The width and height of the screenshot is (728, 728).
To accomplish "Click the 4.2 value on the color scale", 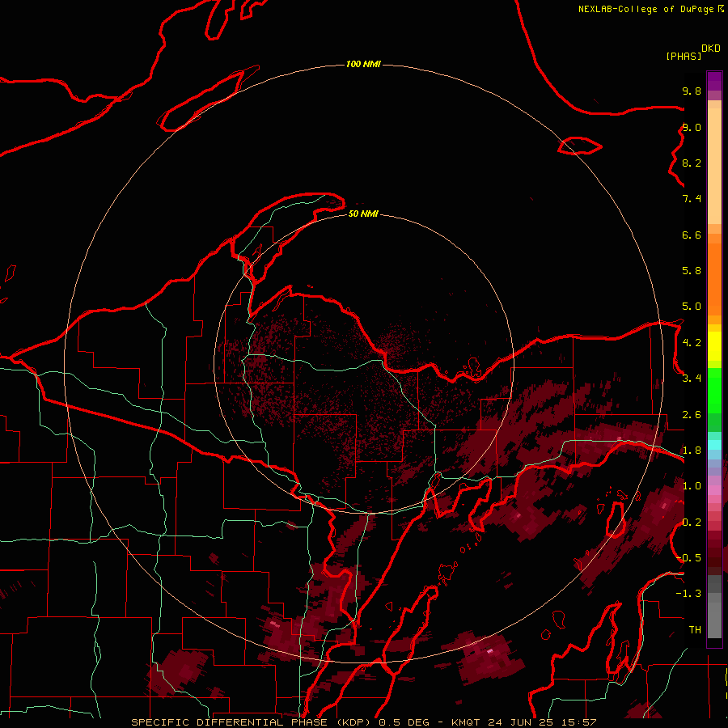I will (692, 343).
